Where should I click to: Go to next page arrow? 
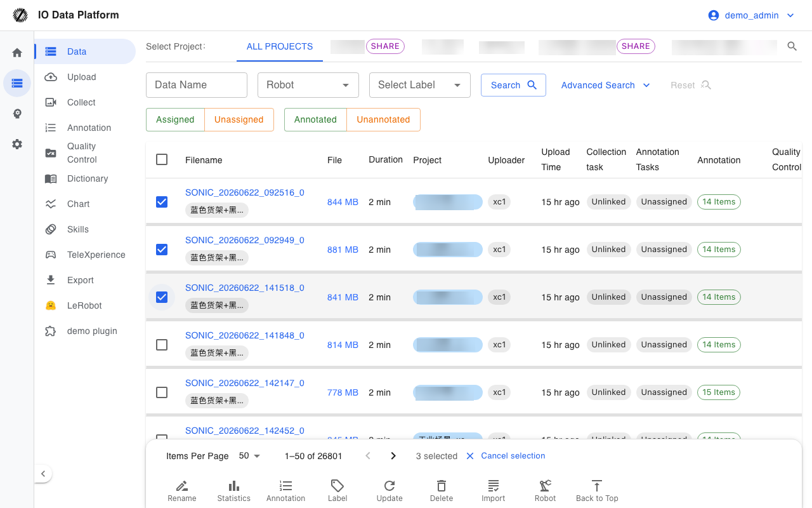pyautogui.click(x=393, y=456)
